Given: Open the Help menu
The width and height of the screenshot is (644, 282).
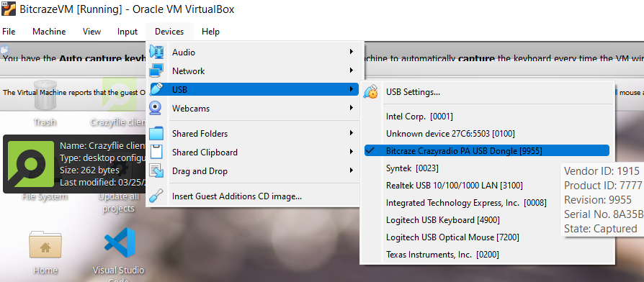Looking at the screenshot, I should point(210,32).
